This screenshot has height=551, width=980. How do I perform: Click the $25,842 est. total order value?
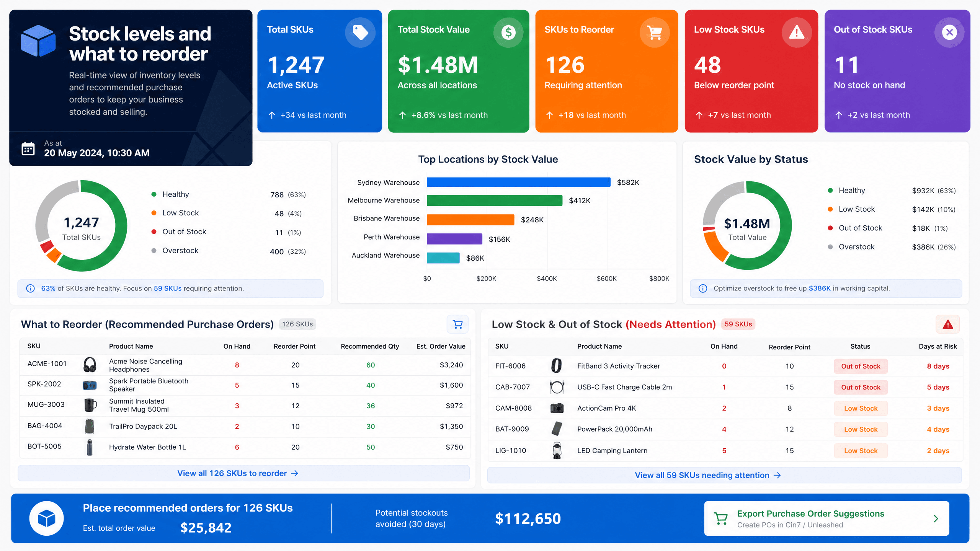[206, 528]
